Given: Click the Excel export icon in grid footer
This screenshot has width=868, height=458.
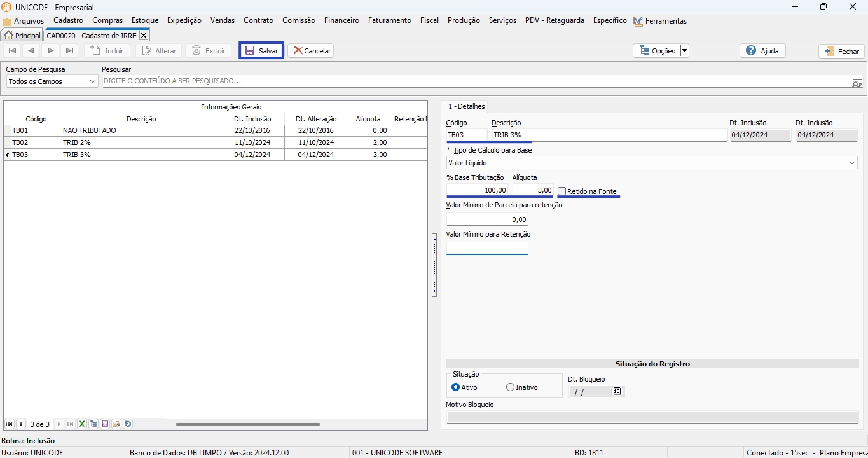Looking at the screenshot, I should click(82, 424).
